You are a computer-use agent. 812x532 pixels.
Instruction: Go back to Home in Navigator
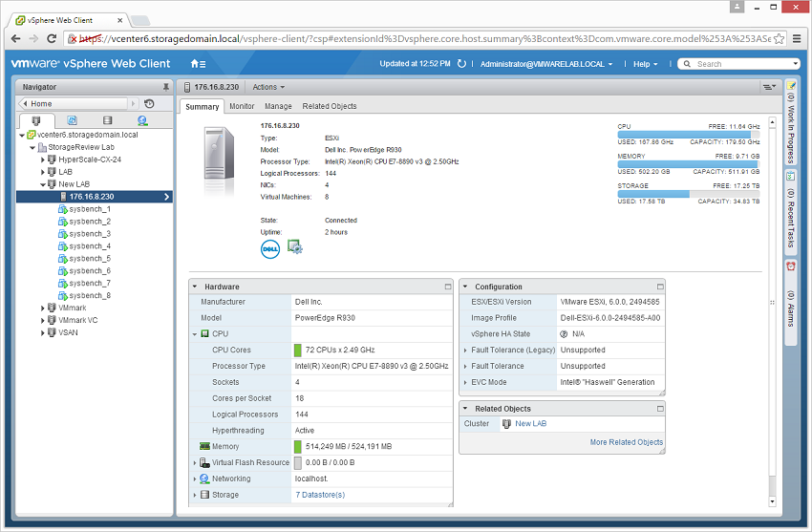click(x=73, y=103)
